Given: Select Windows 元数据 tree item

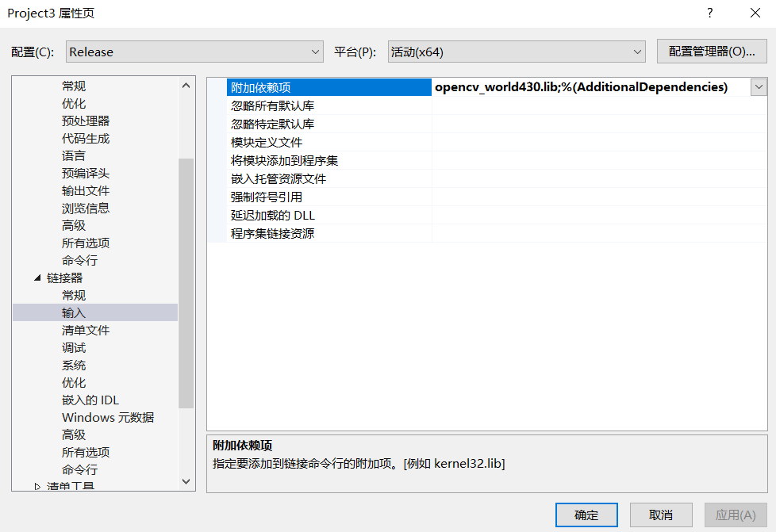Looking at the screenshot, I should tap(108, 417).
